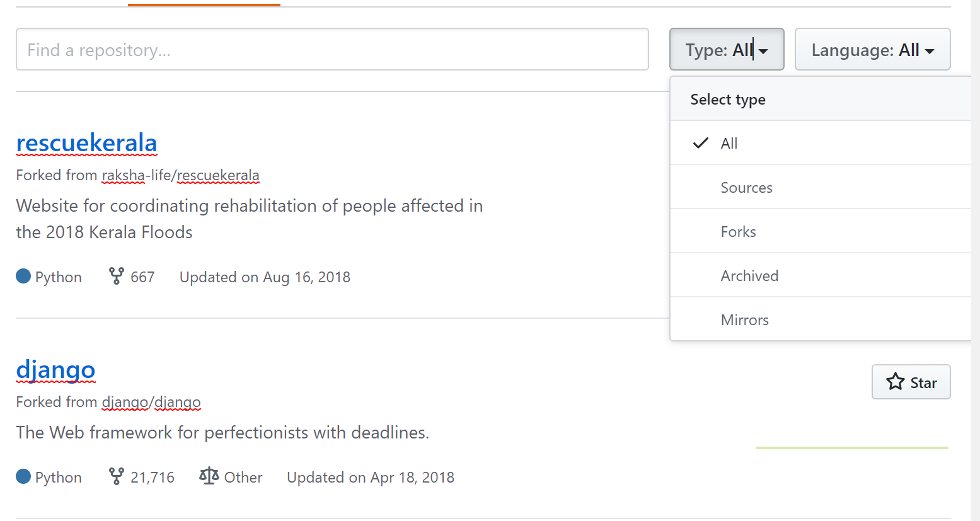Click the blue Python language dot for django
The width and height of the screenshot is (980, 521).
(23, 476)
